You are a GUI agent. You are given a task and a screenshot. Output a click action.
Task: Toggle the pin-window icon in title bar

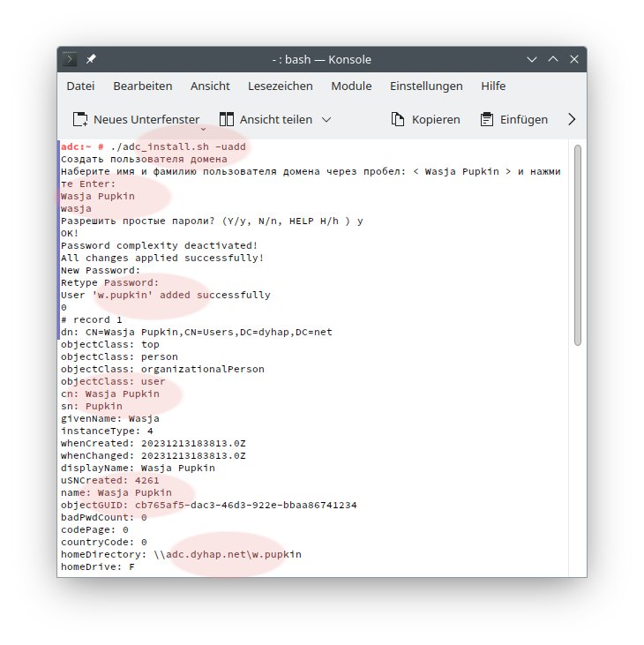(91, 59)
